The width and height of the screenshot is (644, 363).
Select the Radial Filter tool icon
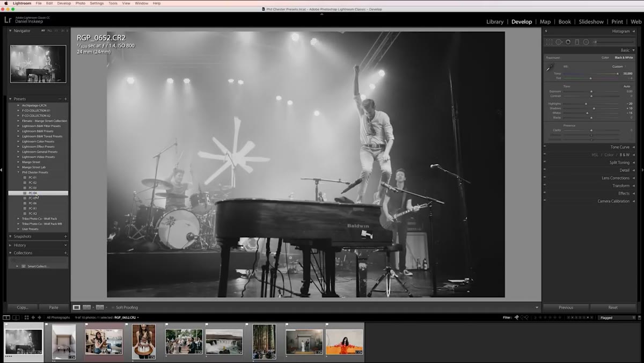586,42
